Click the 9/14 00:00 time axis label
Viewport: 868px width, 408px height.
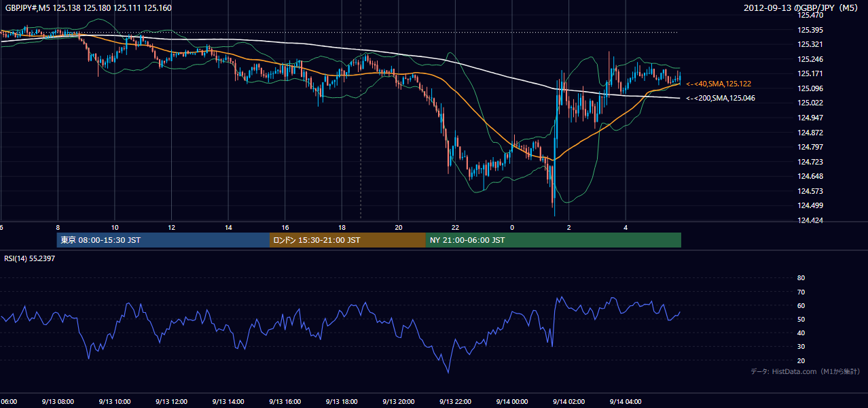tap(512, 402)
